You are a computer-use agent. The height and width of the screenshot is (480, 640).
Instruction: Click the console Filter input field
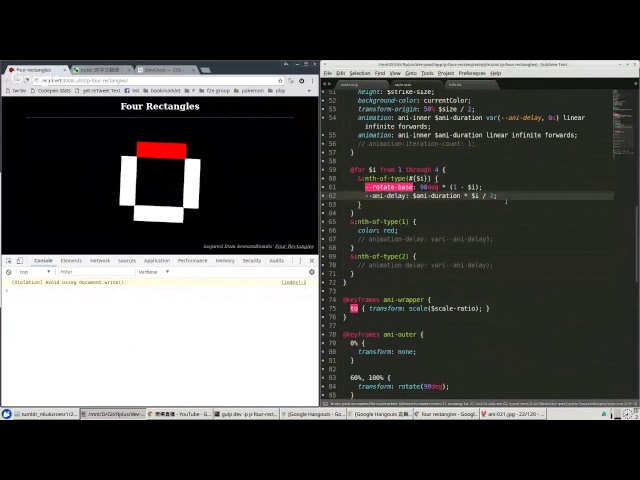(x=96, y=272)
